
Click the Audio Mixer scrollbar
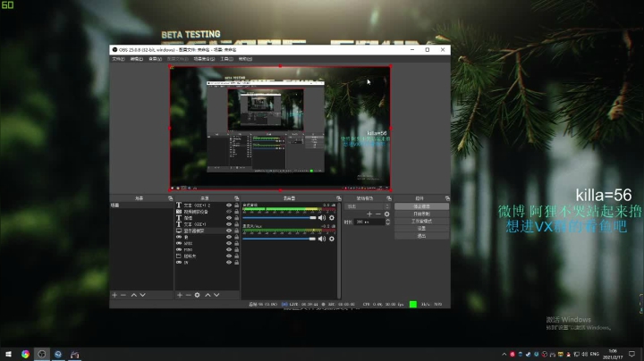coord(339,250)
